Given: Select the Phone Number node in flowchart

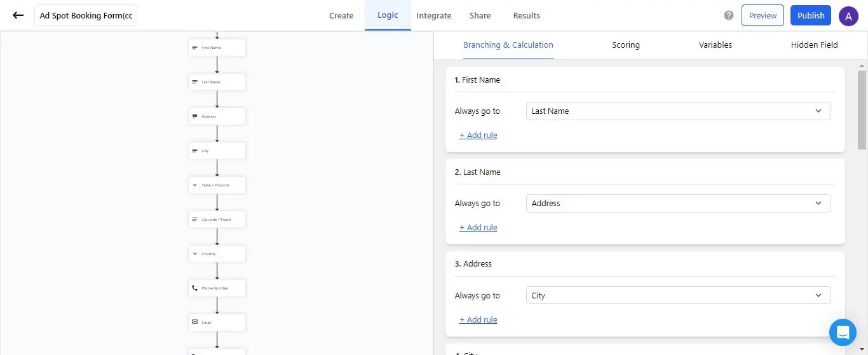Looking at the screenshot, I should pos(217,288).
